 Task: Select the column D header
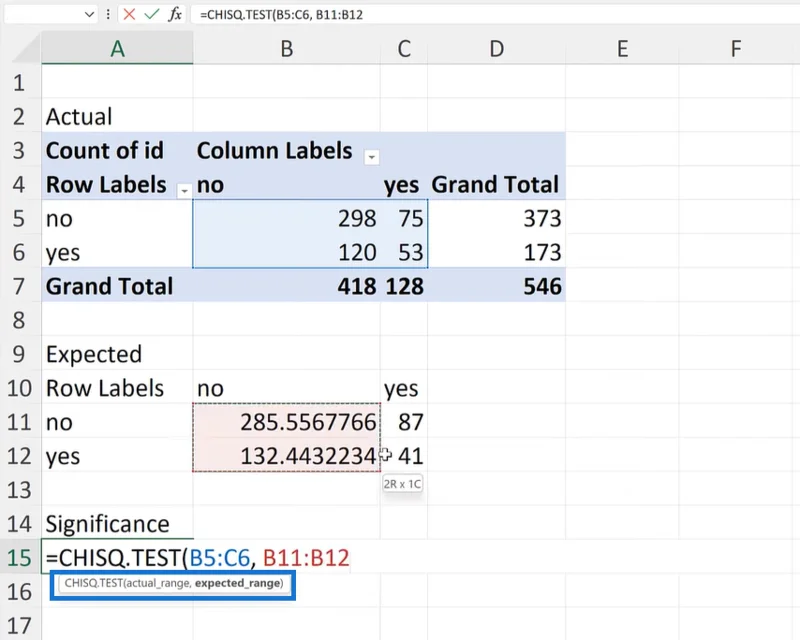click(496, 48)
